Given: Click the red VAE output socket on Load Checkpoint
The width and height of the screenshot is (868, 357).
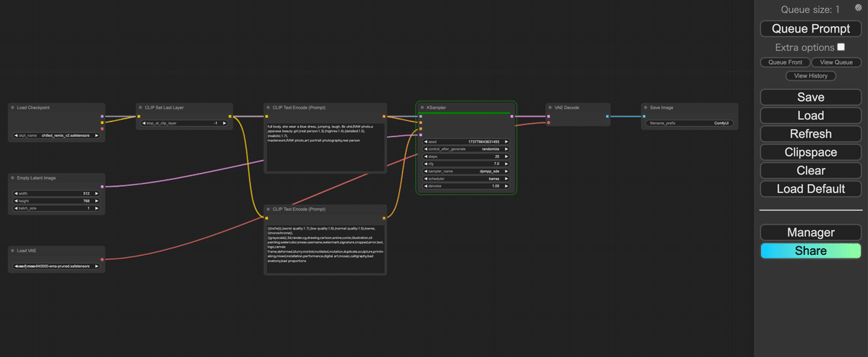Looking at the screenshot, I should (103, 129).
